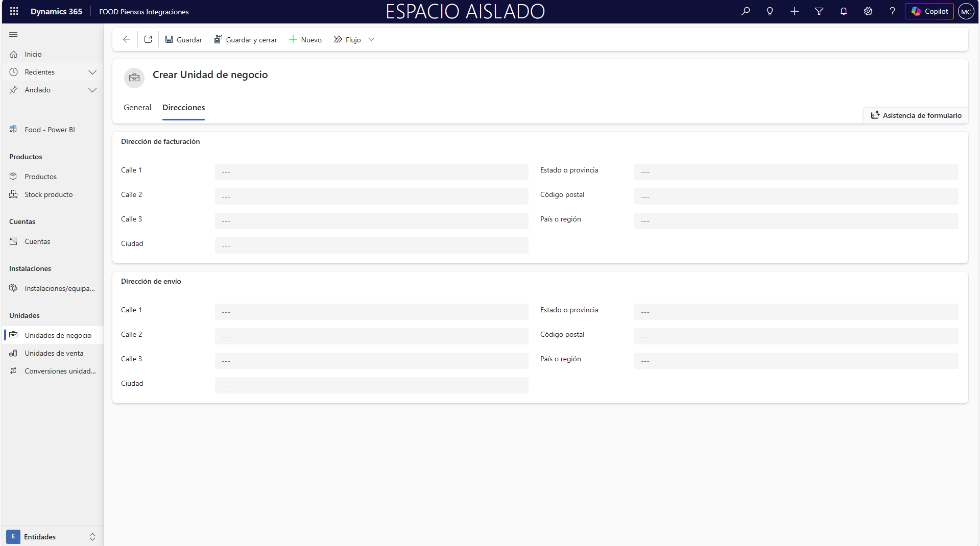Select Unidades de venta in sidebar
Screen dimensions: 980x546
point(54,353)
